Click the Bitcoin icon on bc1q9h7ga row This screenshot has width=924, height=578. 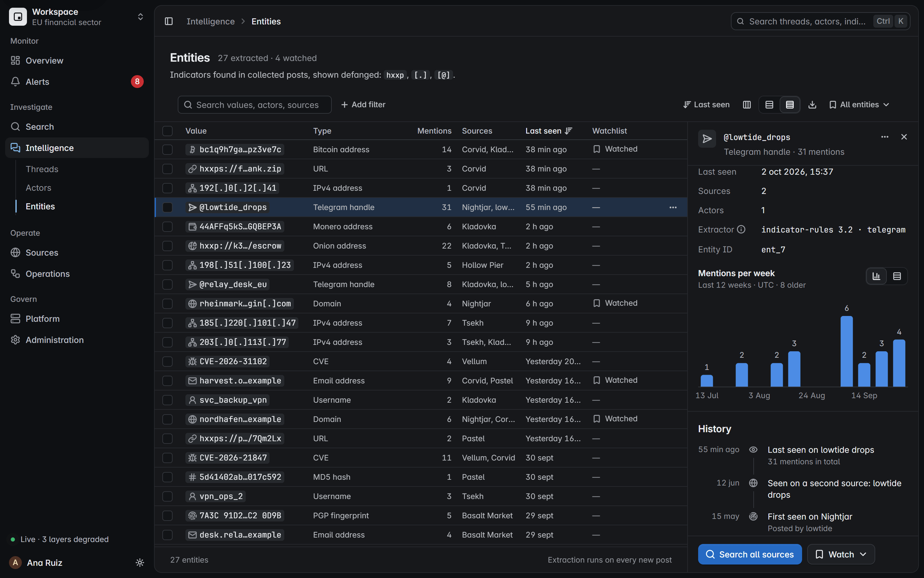pos(193,149)
